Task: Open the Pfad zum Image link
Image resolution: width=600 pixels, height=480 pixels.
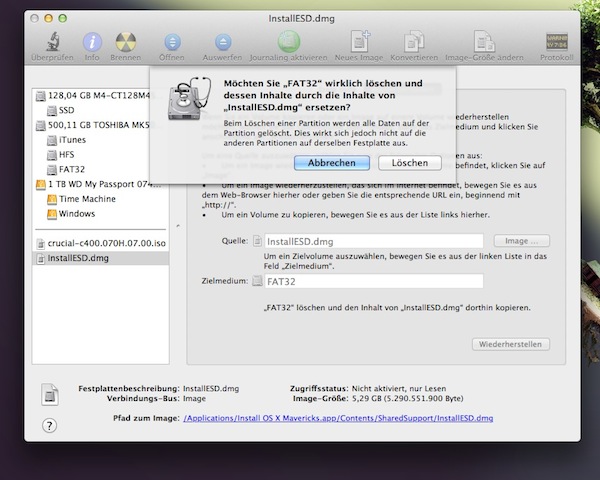Action: [338, 418]
